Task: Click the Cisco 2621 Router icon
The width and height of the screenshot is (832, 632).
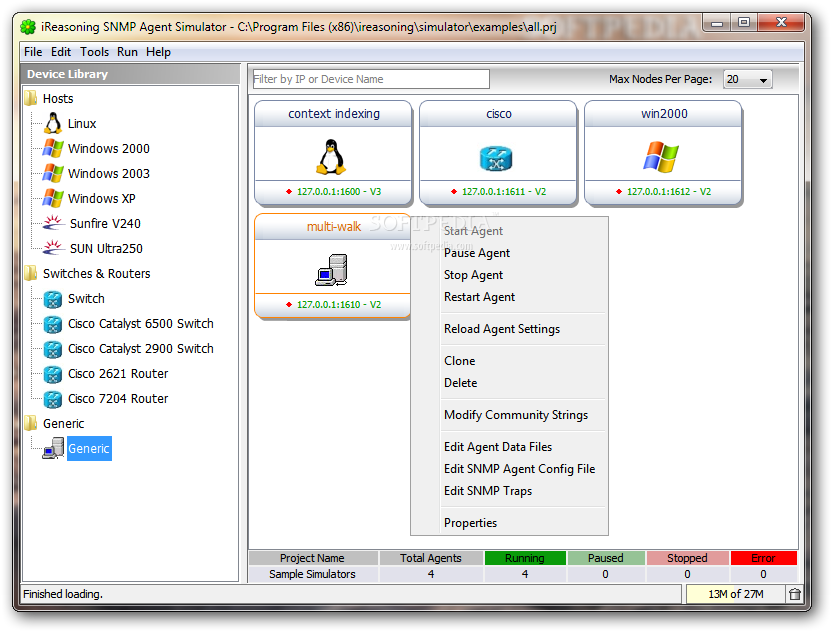Action: point(53,374)
